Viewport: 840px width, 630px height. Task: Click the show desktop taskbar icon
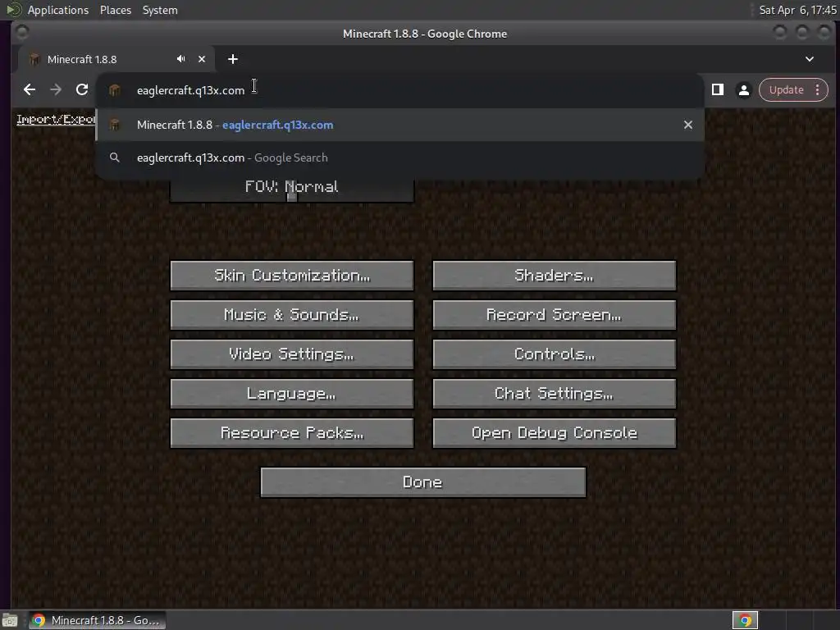point(10,621)
